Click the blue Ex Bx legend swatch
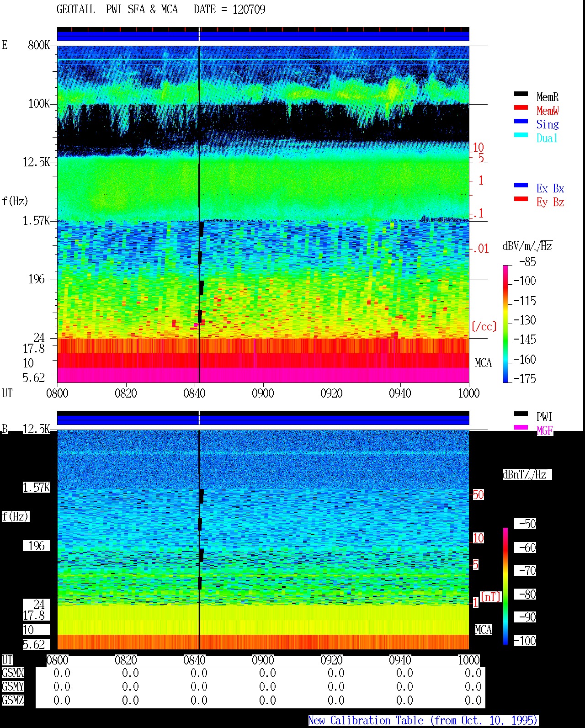The width and height of the screenshot is (585, 728). 521,186
